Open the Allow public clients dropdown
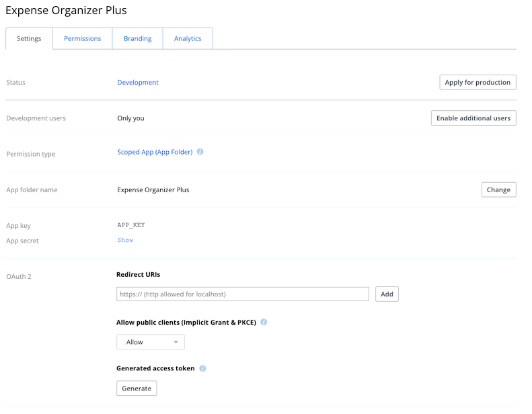532x414 pixels. [151, 342]
